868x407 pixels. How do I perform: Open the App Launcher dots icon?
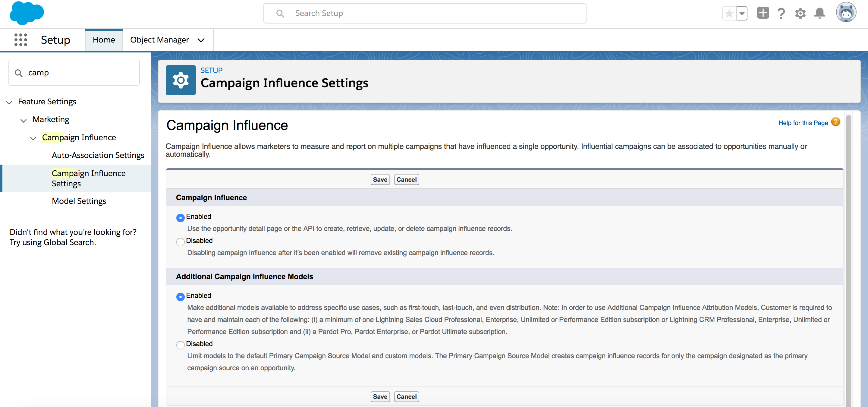pyautogui.click(x=20, y=40)
